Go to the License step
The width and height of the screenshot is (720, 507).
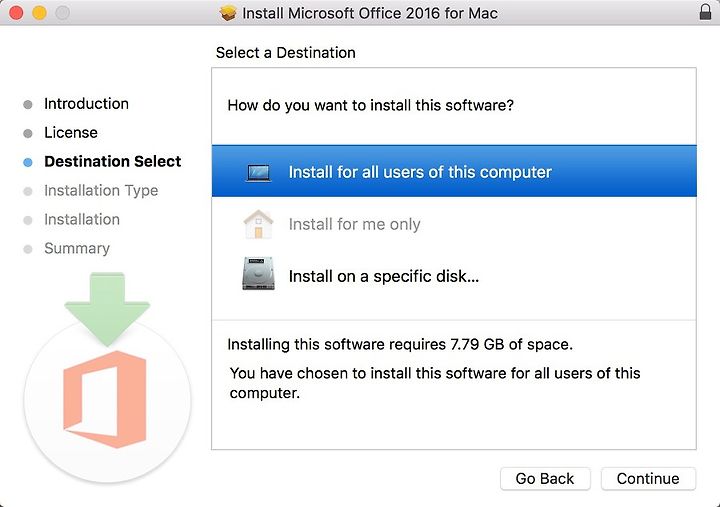coord(71,133)
